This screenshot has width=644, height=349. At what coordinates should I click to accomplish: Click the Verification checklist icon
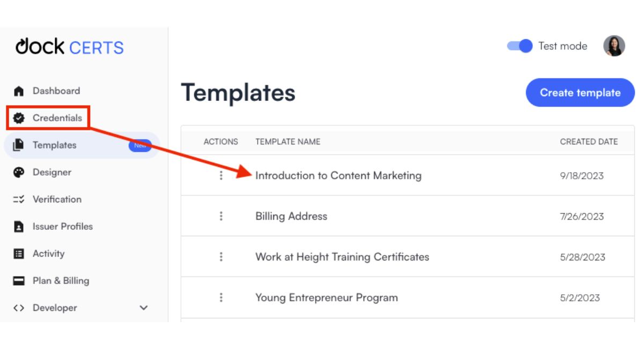point(19,200)
